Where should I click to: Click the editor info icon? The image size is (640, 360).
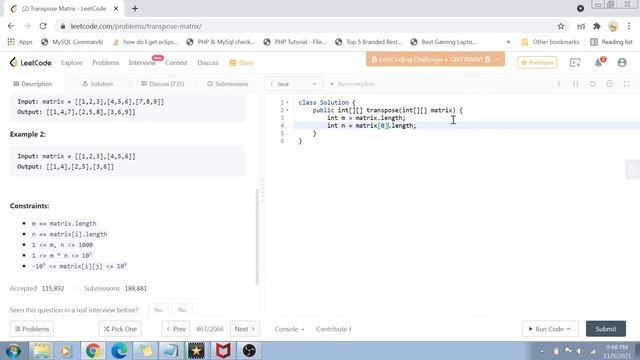[x=558, y=84]
